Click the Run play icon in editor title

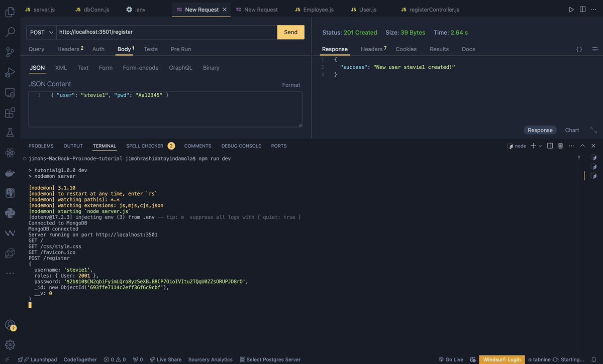point(571,10)
